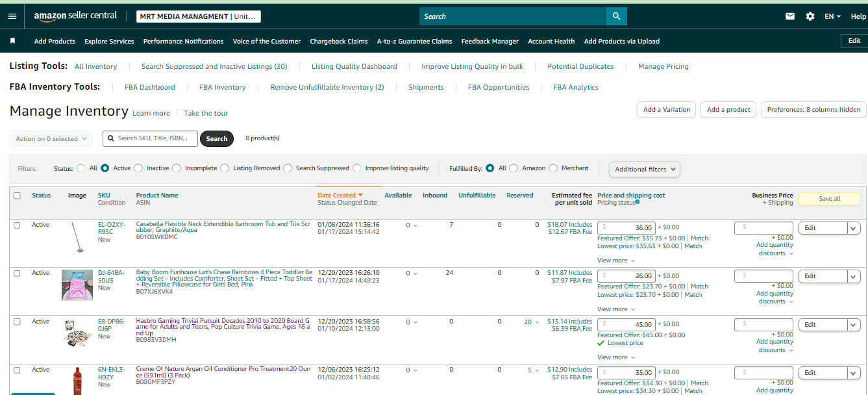Click the search magnifier button in header
This screenshot has width=868, height=395.
[x=616, y=16]
